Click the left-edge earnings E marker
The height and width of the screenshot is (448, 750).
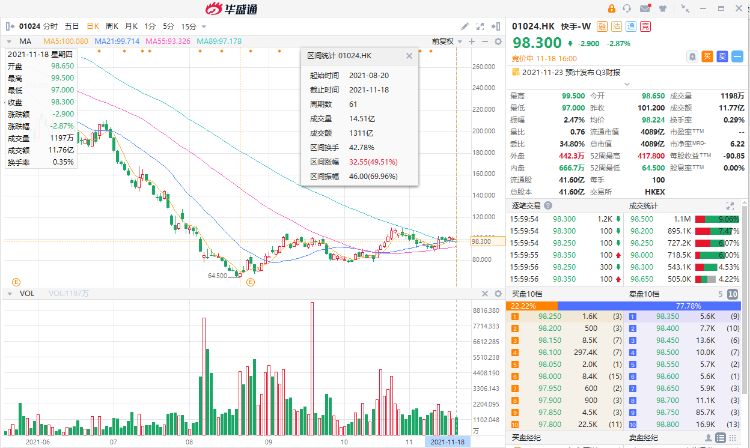16,282
